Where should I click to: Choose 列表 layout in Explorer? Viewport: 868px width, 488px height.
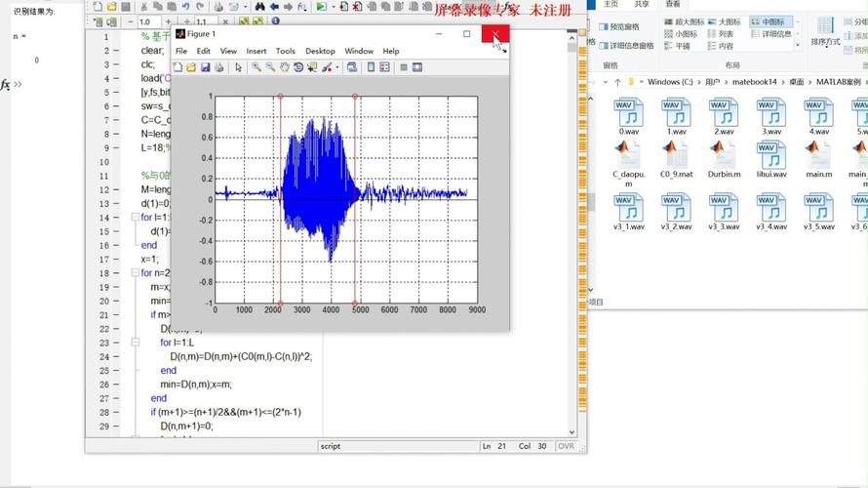pyautogui.click(x=720, y=34)
